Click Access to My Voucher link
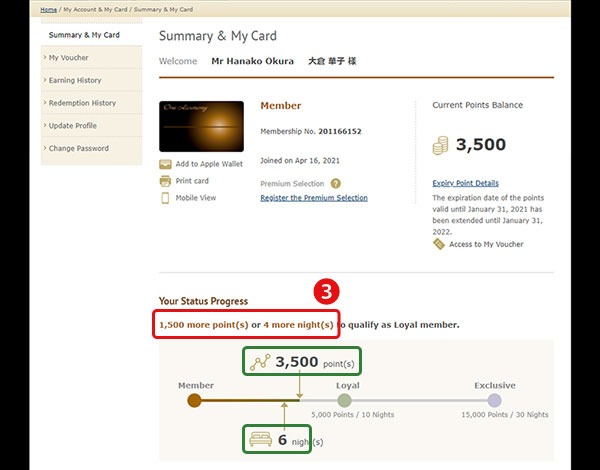This screenshot has width=600, height=470. pos(486,244)
